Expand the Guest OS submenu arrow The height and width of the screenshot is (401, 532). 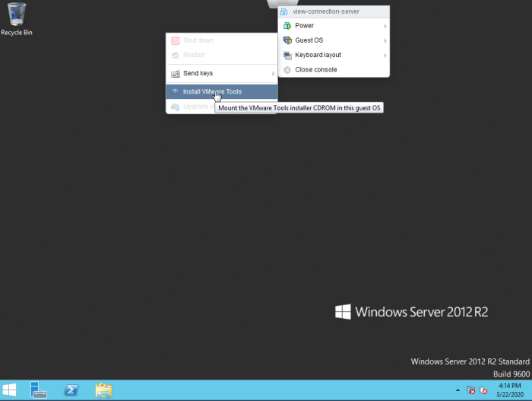point(385,41)
